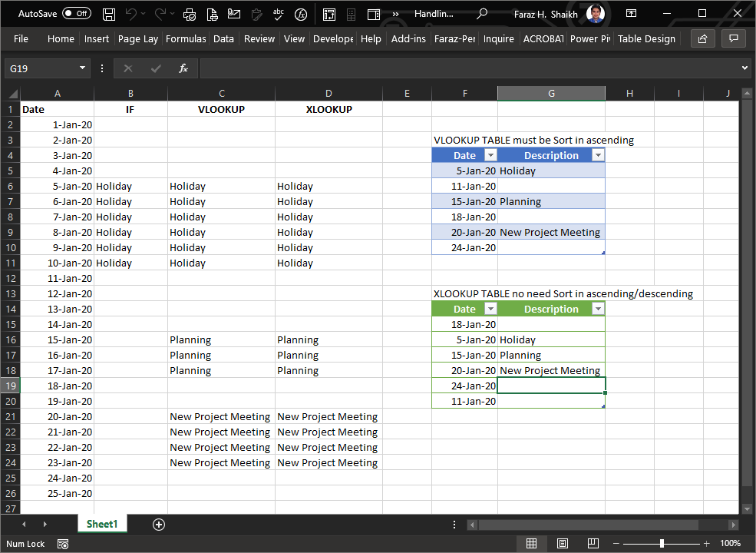
Task: Switch to the Review tab
Action: coord(259,38)
